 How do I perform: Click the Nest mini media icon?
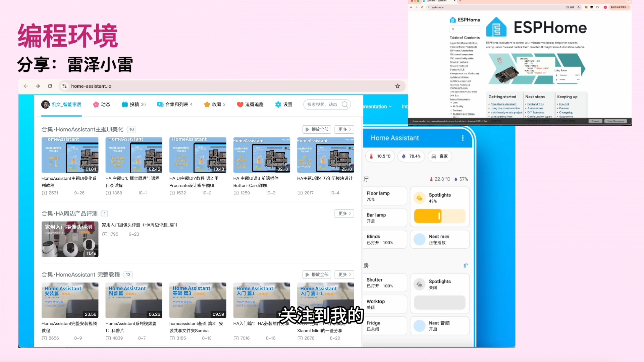click(x=419, y=239)
